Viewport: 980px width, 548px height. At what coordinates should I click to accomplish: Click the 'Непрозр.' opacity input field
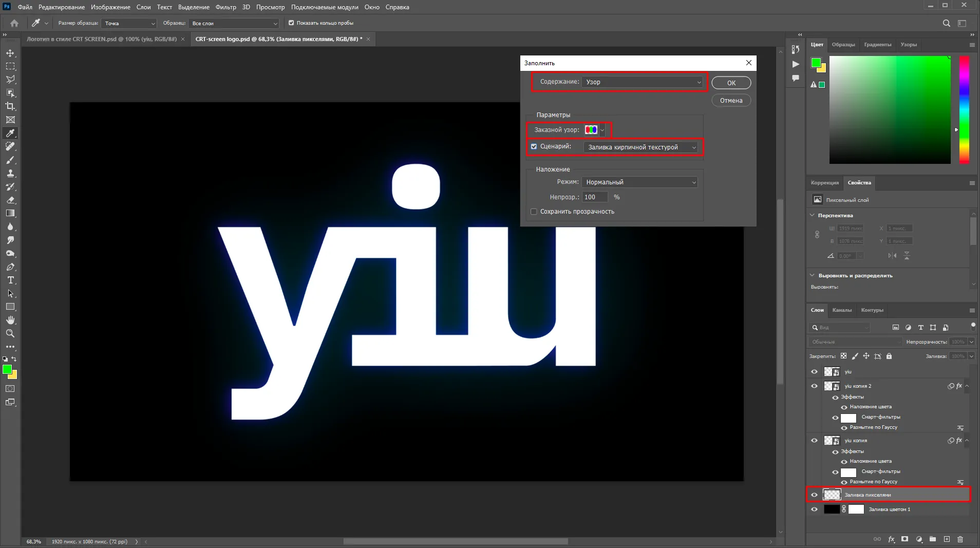click(595, 197)
